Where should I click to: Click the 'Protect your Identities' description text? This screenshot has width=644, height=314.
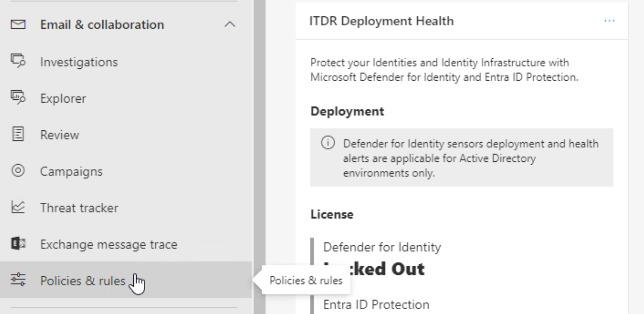444,70
